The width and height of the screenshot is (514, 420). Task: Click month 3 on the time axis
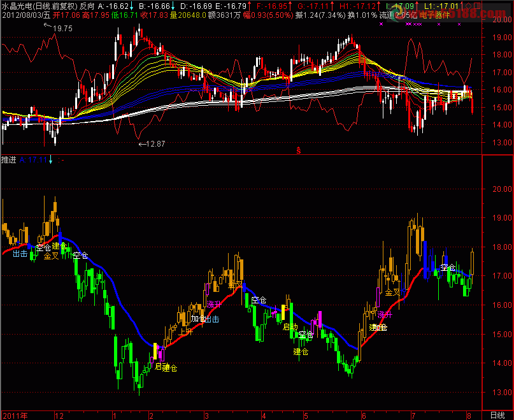pos(206,416)
